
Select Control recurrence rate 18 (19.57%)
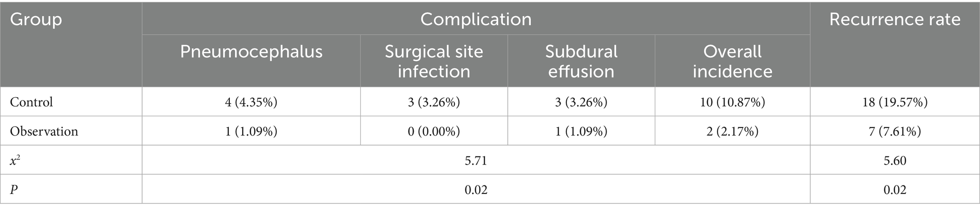point(895,102)
